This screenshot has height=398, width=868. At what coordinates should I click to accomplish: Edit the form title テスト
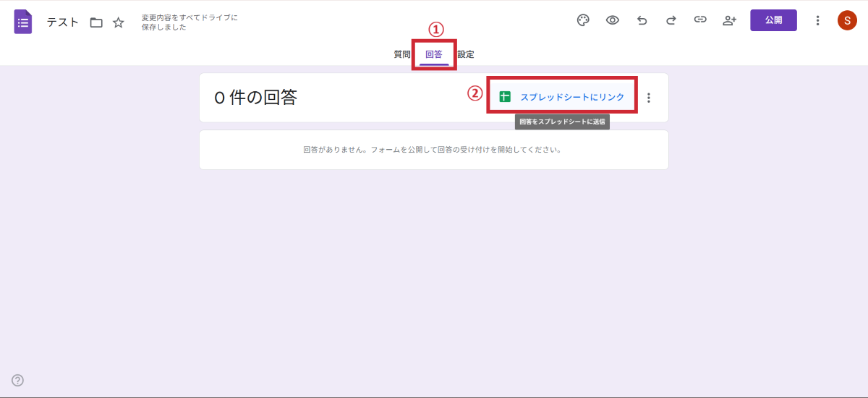[63, 22]
